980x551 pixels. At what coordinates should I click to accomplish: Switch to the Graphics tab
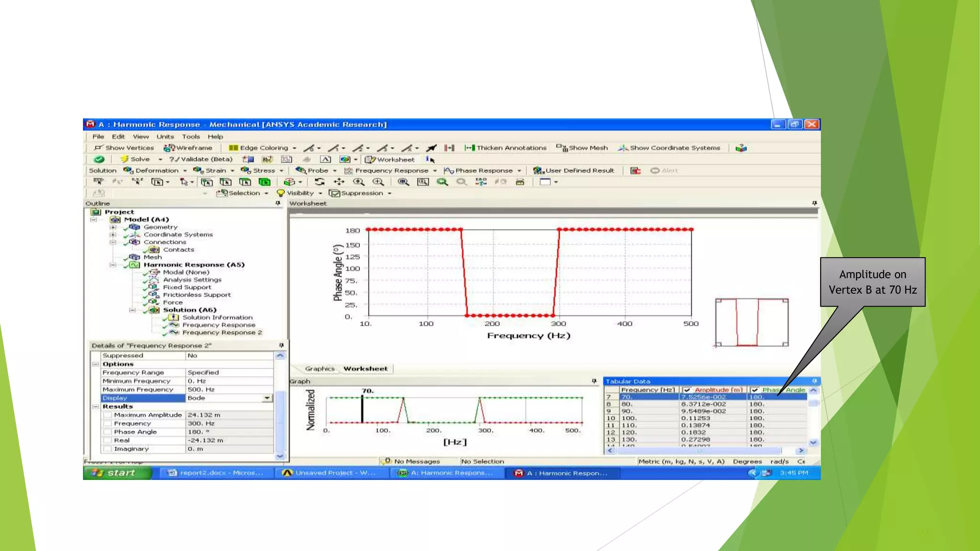point(319,369)
